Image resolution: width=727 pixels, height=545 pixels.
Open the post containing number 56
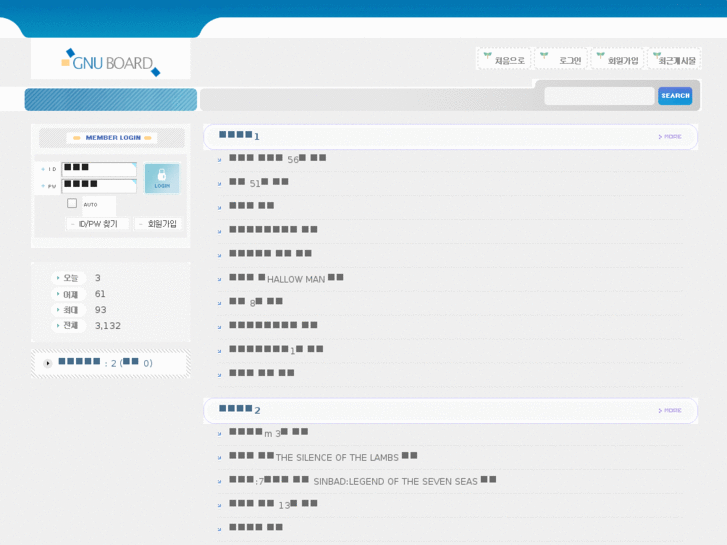pos(278,159)
